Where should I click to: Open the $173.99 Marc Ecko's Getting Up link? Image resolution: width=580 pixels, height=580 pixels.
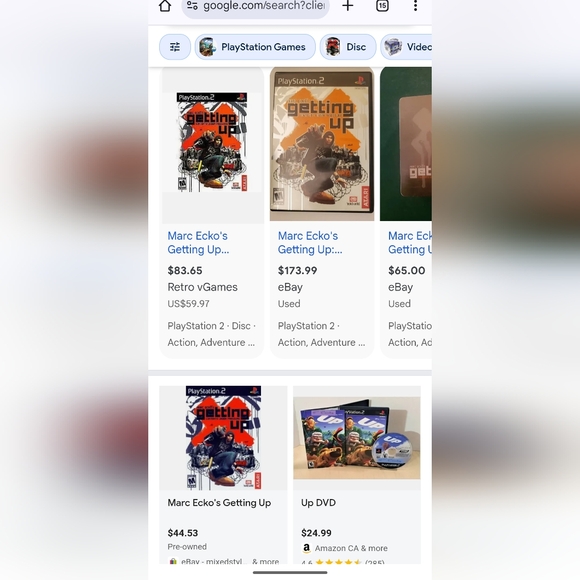[x=310, y=243]
